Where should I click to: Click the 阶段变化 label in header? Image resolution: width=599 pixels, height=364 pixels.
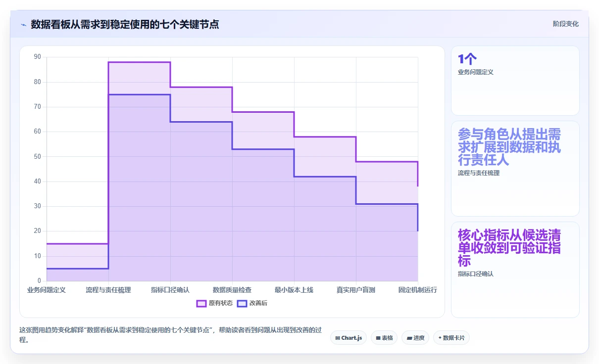click(565, 24)
